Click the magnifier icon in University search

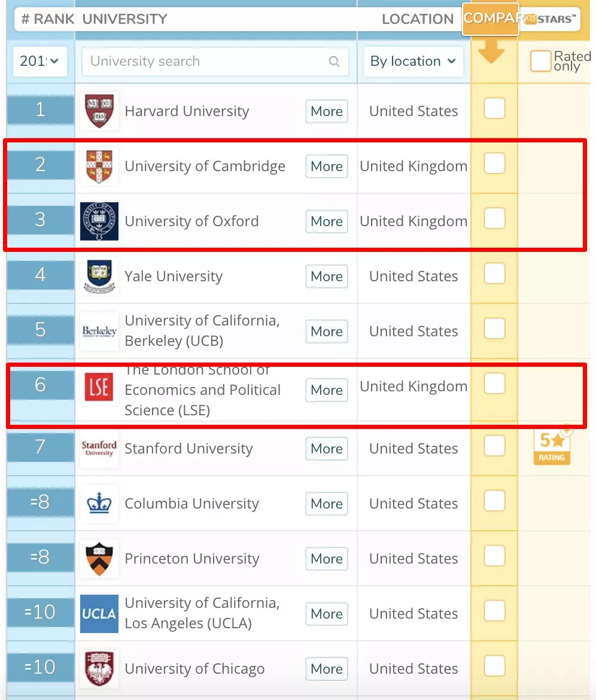coord(334,61)
